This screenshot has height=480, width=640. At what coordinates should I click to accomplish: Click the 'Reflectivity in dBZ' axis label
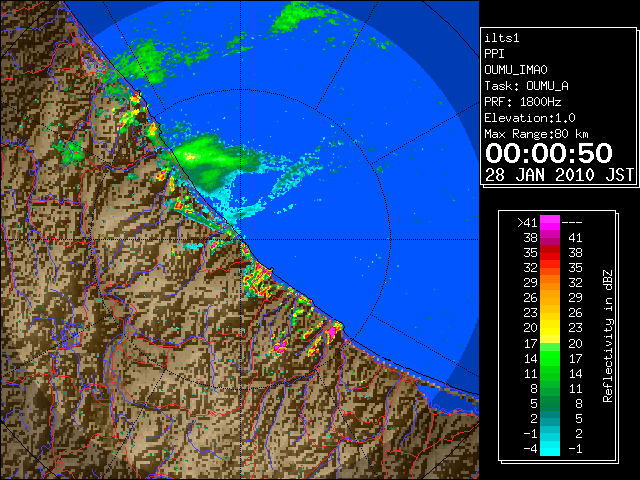(608, 336)
